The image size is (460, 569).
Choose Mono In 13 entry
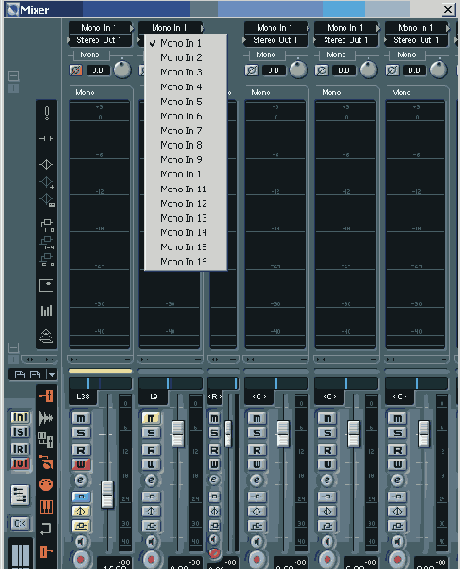[185, 218]
